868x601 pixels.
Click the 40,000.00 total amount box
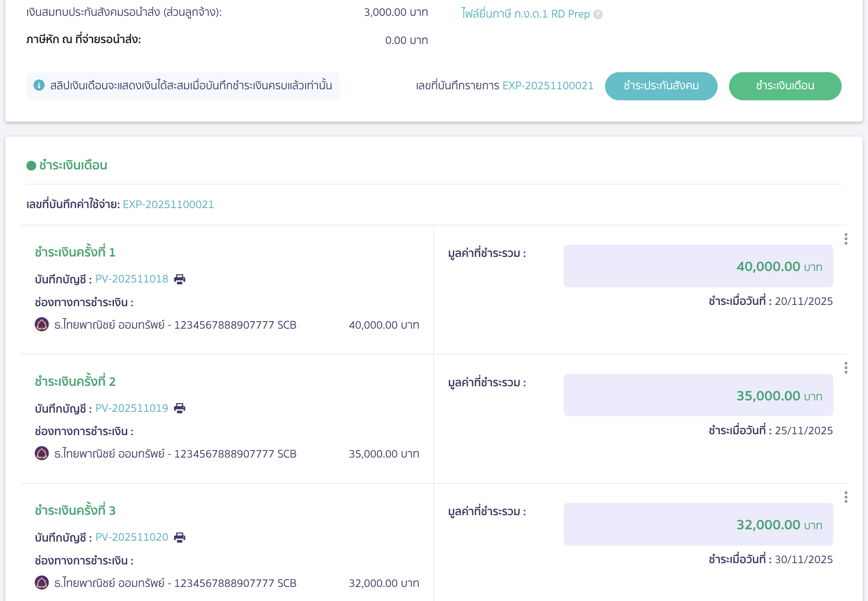(698, 266)
